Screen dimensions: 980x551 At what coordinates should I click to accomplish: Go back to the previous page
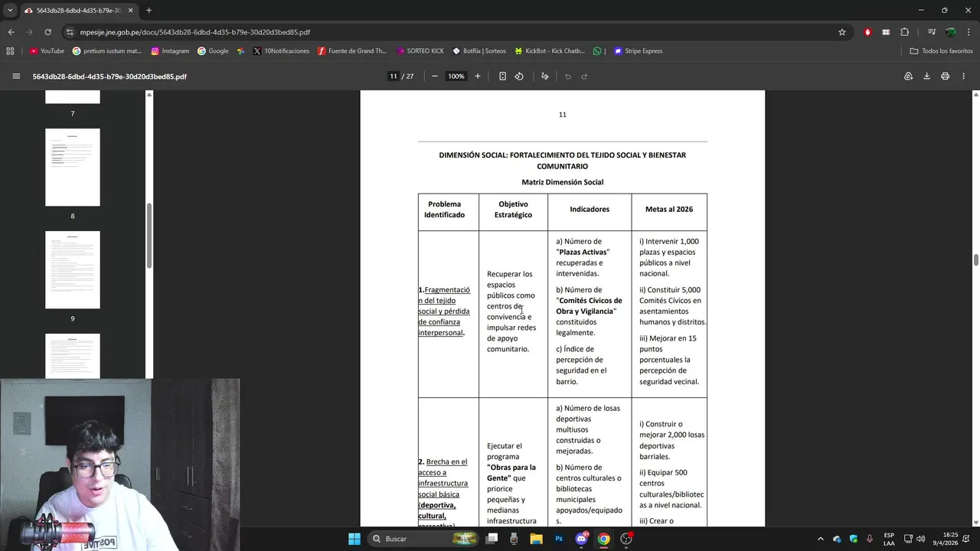click(11, 32)
